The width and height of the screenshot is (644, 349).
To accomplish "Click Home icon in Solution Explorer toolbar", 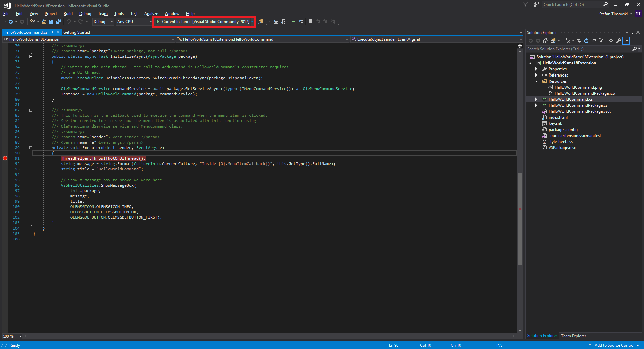I will coord(545,41).
